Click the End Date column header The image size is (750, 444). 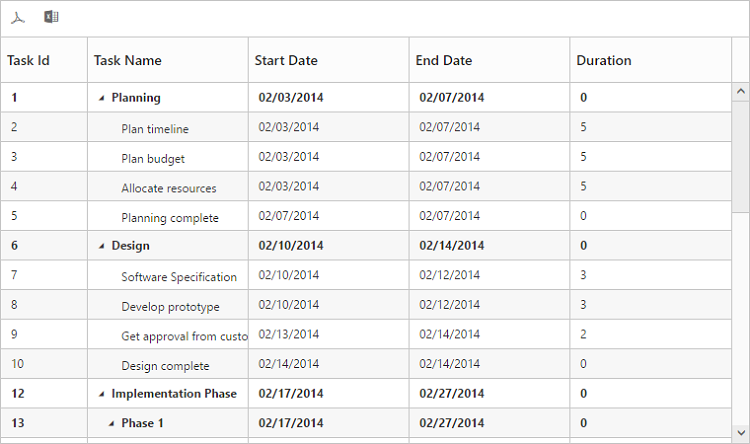coord(444,60)
